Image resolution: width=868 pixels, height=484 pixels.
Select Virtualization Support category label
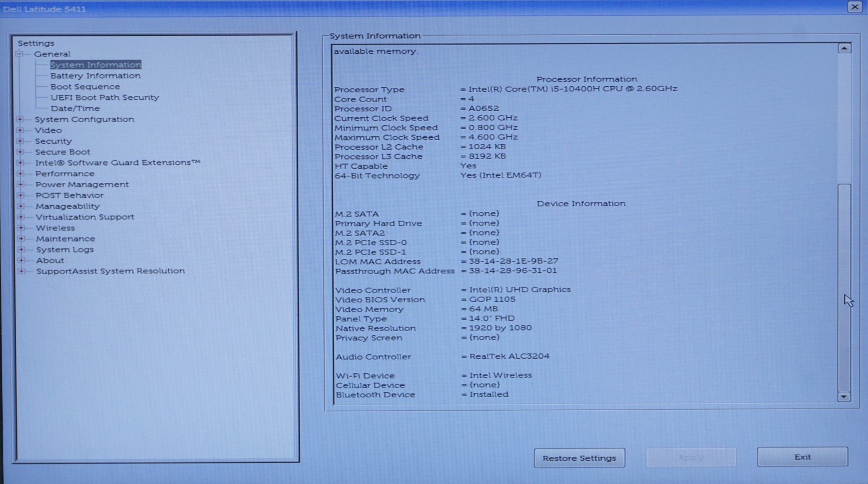(x=85, y=217)
